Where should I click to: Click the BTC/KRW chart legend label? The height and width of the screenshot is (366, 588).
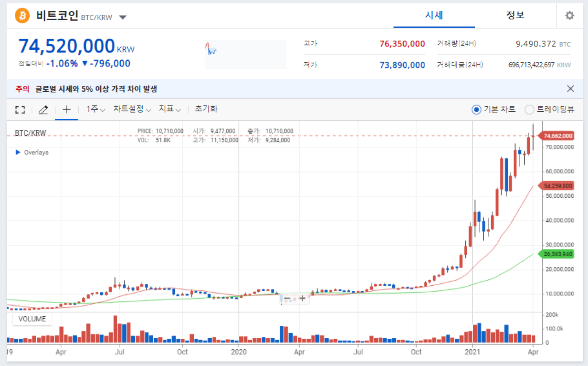tap(30, 133)
